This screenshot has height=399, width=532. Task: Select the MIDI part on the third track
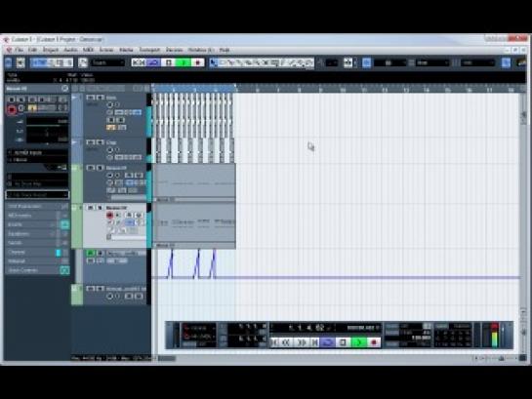click(x=194, y=182)
